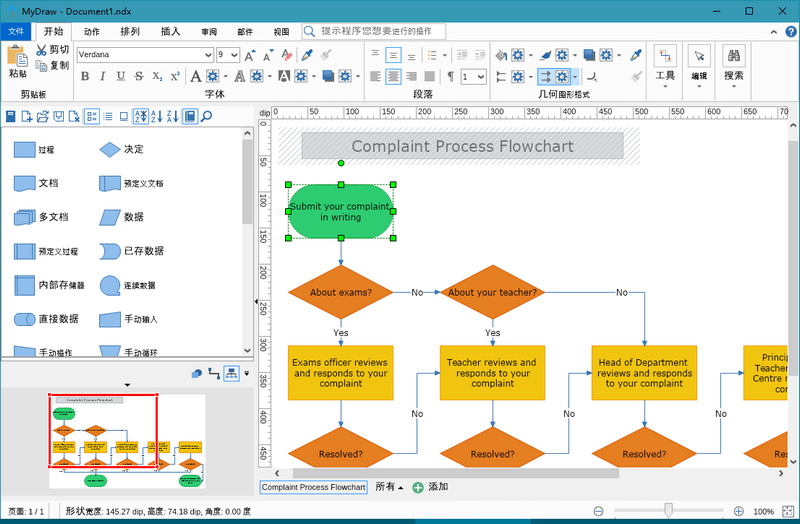800x524 pixels.
Task: Click the sort A-Z ascending icon
Action: [x=140, y=117]
